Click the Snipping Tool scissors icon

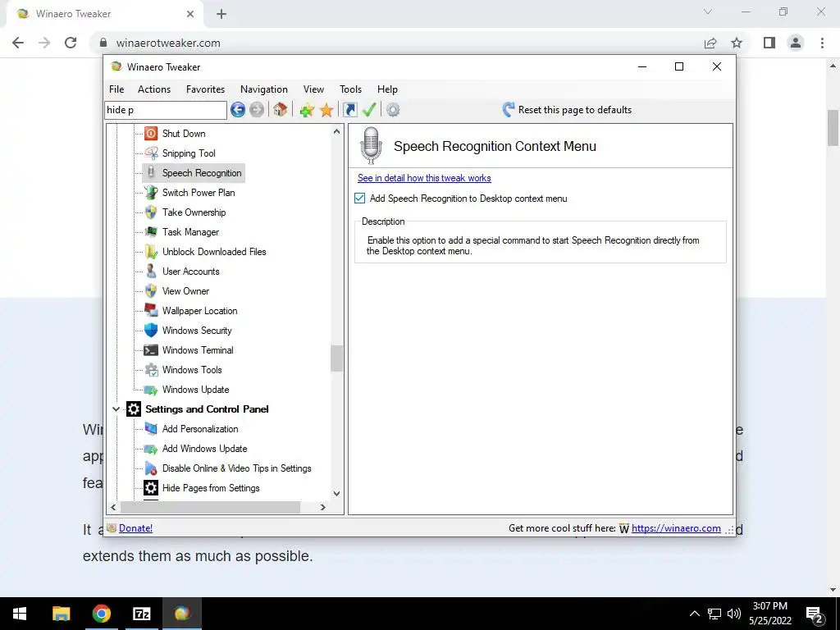[x=151, y=153]
